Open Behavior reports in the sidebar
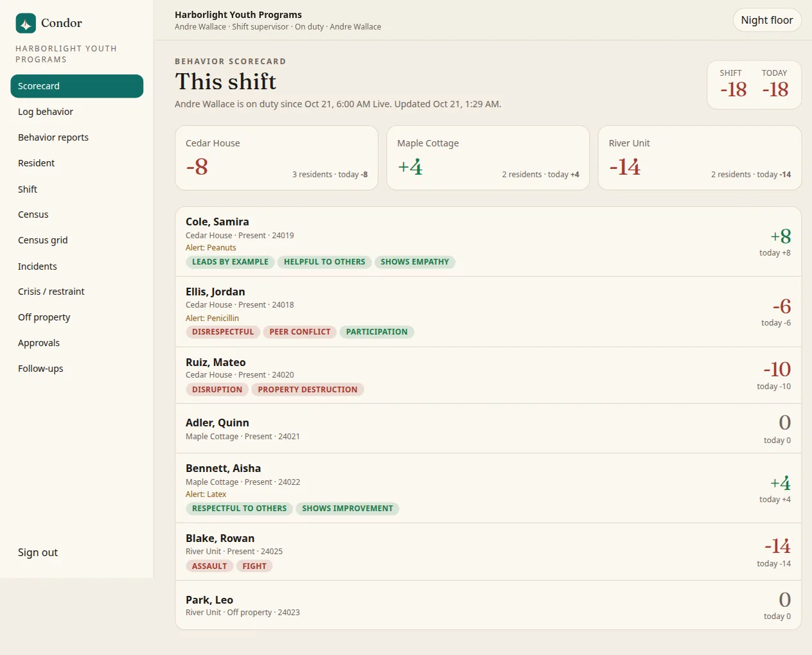812x655 pixels. [77, 137]
